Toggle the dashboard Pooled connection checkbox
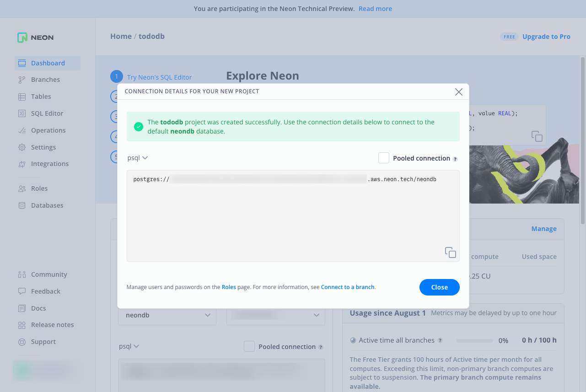 [x=249, y=346]
